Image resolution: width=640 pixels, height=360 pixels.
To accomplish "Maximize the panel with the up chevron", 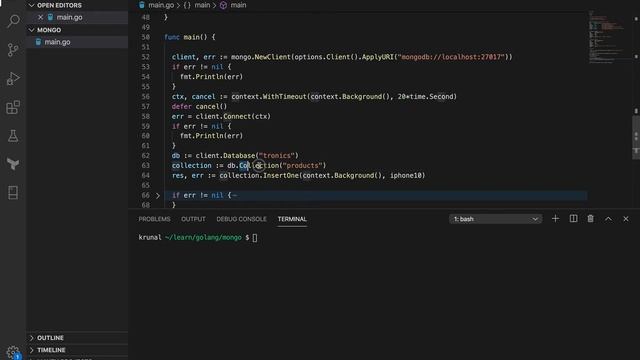I will [608, 219].
